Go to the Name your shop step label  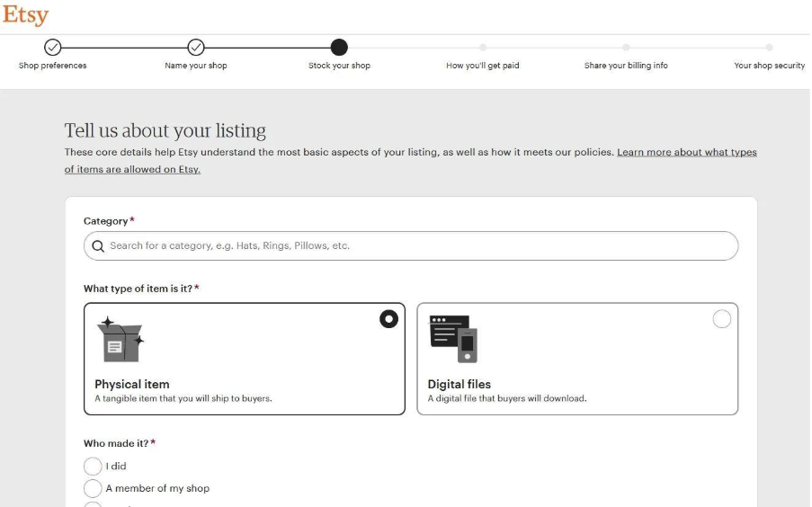click(x=196, y=66)
